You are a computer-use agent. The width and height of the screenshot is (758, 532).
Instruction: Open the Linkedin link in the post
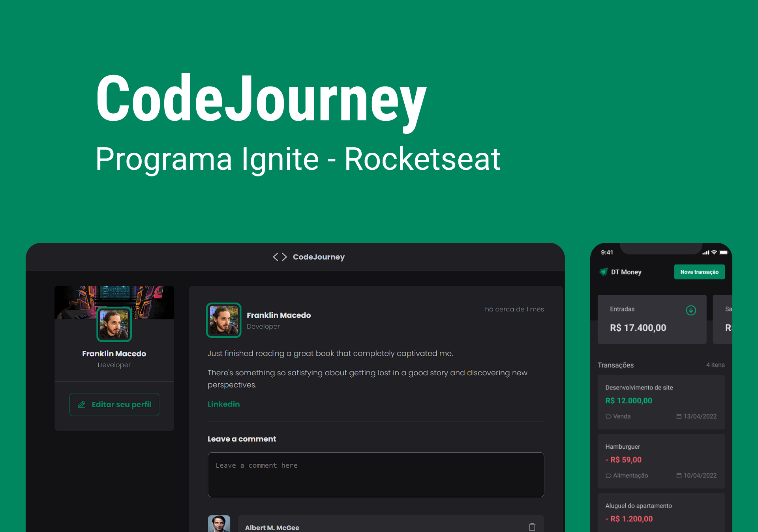click(x=223, y=404)
